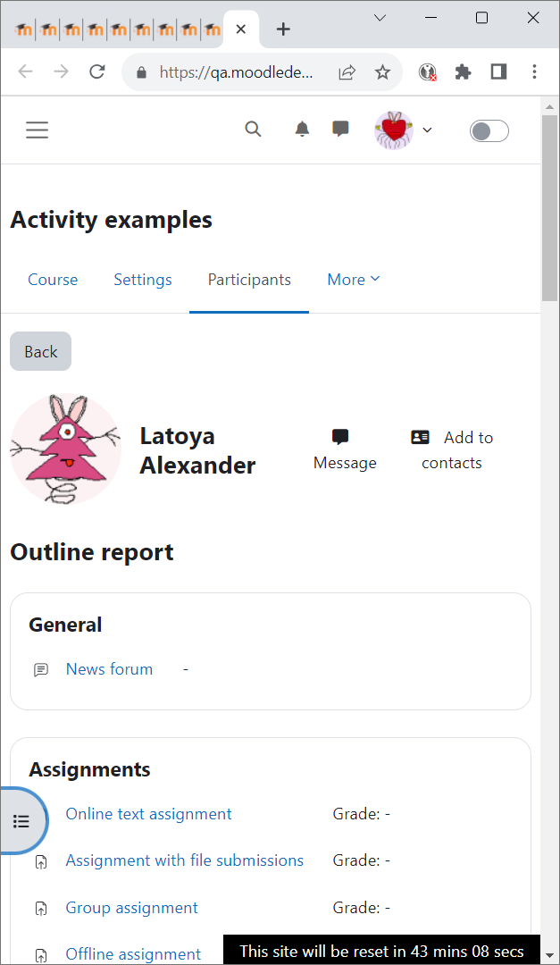Open the Group assignment link
560x965 pixels.
point(131,908)
